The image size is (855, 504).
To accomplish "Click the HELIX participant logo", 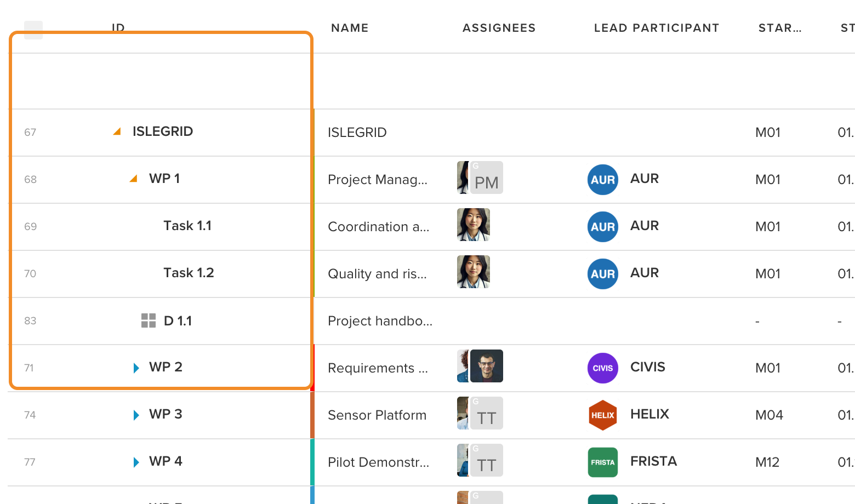I will (x=603, y=415).
